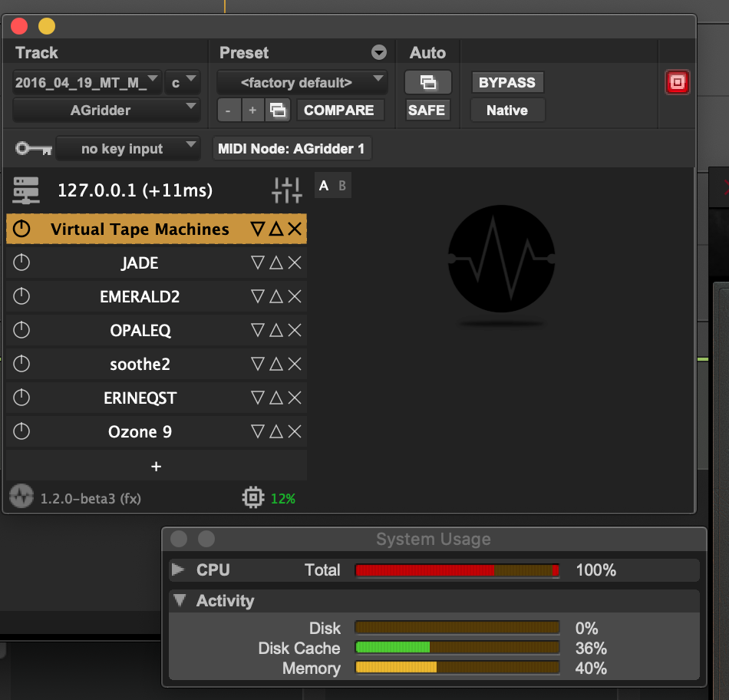Open AGridder server connection icon
This screenshot has width=729, height=700.
(26, 190)
